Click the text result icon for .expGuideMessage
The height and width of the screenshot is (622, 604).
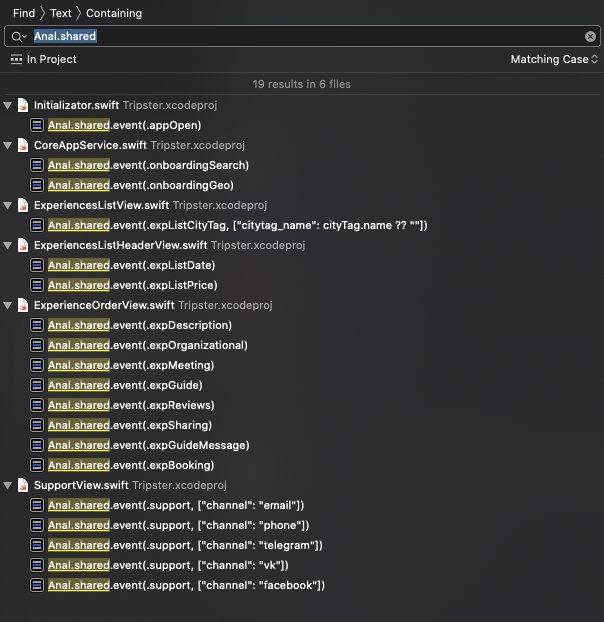pos(37,445)
